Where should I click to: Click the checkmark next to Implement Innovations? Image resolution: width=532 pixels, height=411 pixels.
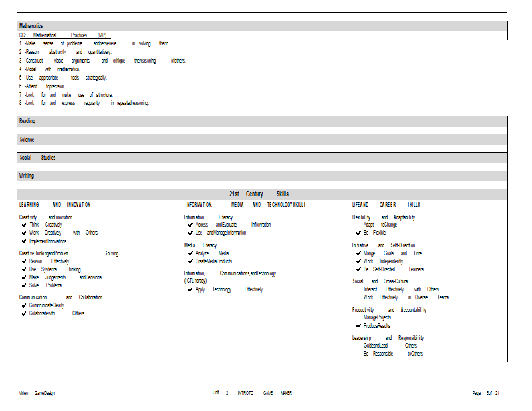pyautogui.click(x=24, y=241)
